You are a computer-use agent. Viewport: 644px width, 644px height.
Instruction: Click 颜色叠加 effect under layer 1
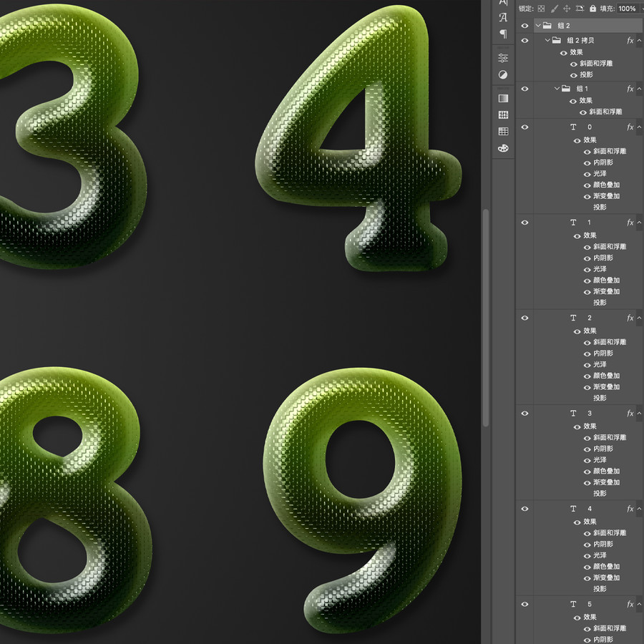(x=606, y=280)
